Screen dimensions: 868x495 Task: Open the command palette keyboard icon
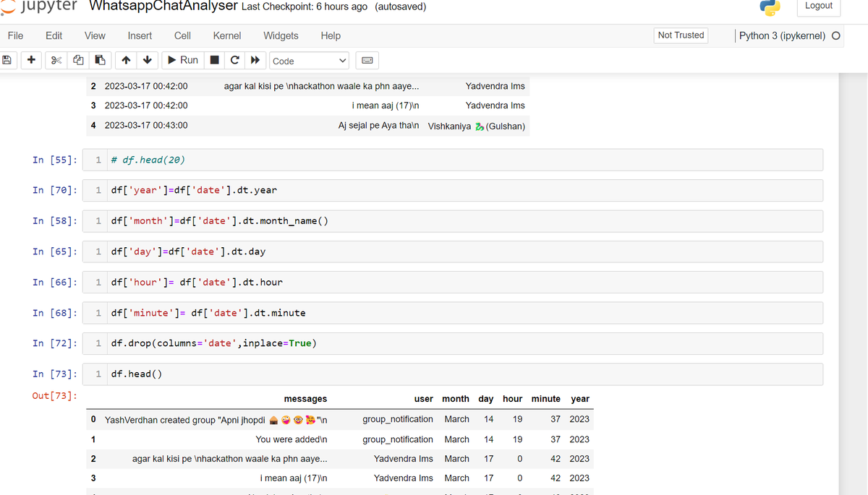(367, 61)
